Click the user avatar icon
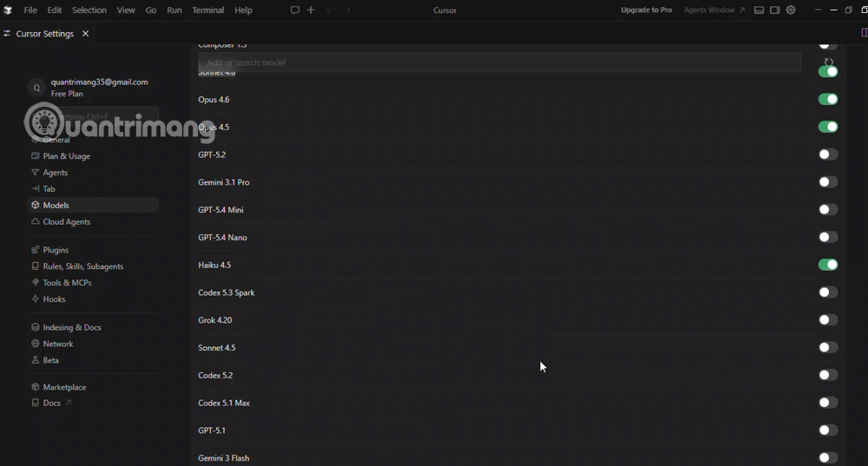Screen dimensions: 868x466 [36, 88]
